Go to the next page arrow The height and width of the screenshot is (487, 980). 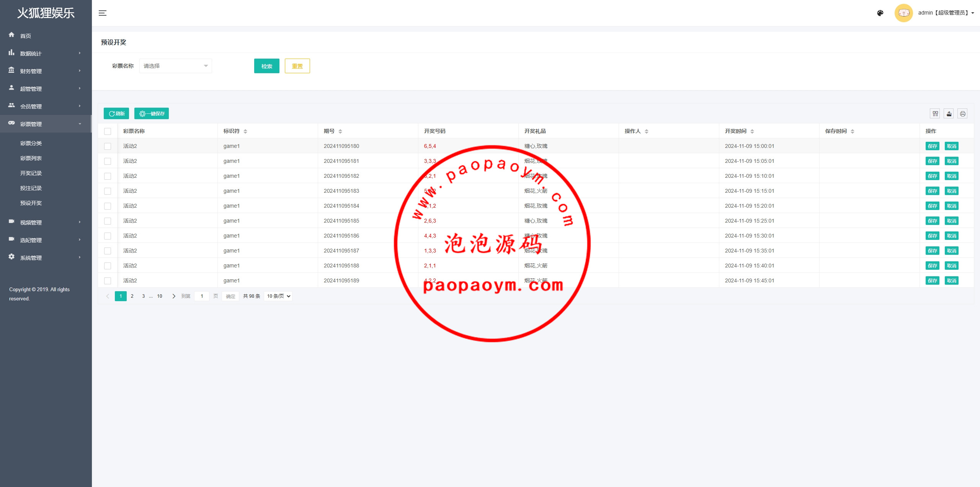tap(174, 296)
